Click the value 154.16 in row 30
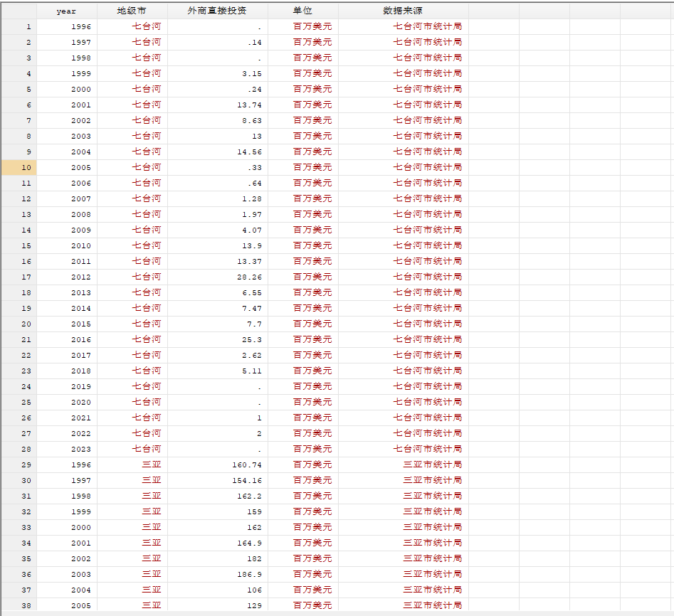674x616 pixels. tap(247, 481)
